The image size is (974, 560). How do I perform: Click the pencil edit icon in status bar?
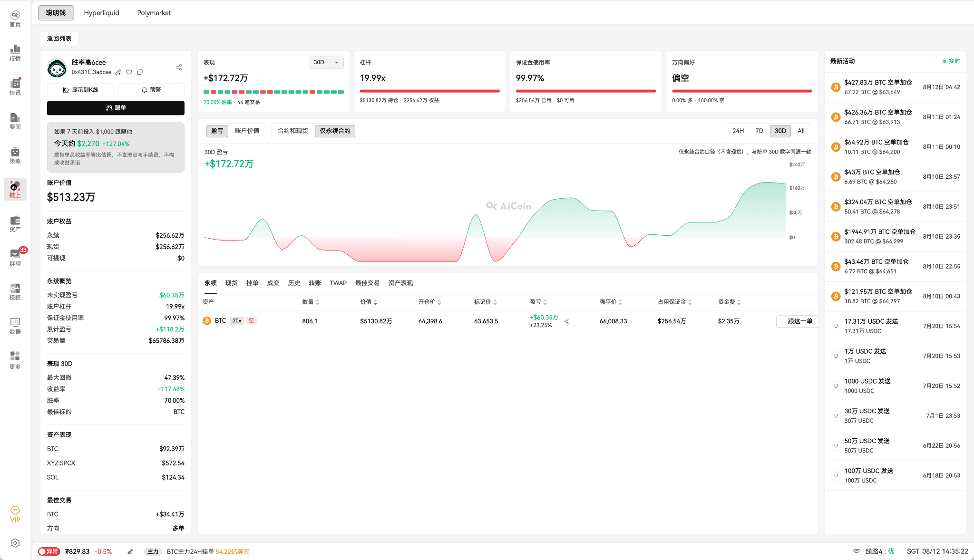(130, 551)
